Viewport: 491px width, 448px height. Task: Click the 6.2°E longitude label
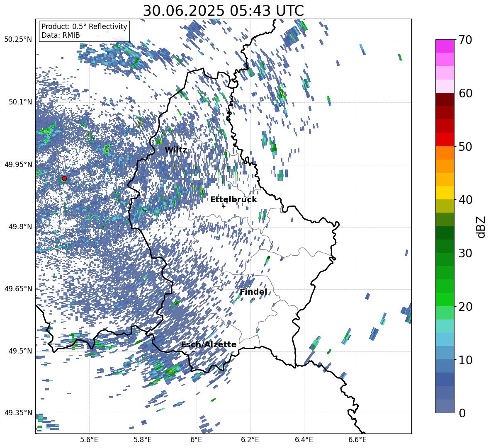[x=250, y=440]
